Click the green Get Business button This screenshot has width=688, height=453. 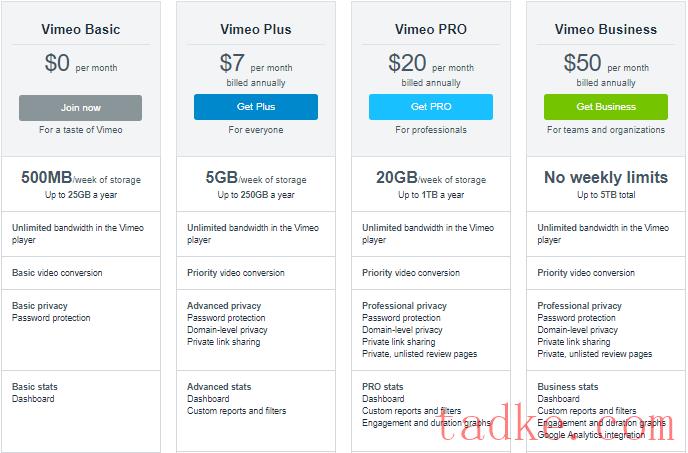point(605,107)
